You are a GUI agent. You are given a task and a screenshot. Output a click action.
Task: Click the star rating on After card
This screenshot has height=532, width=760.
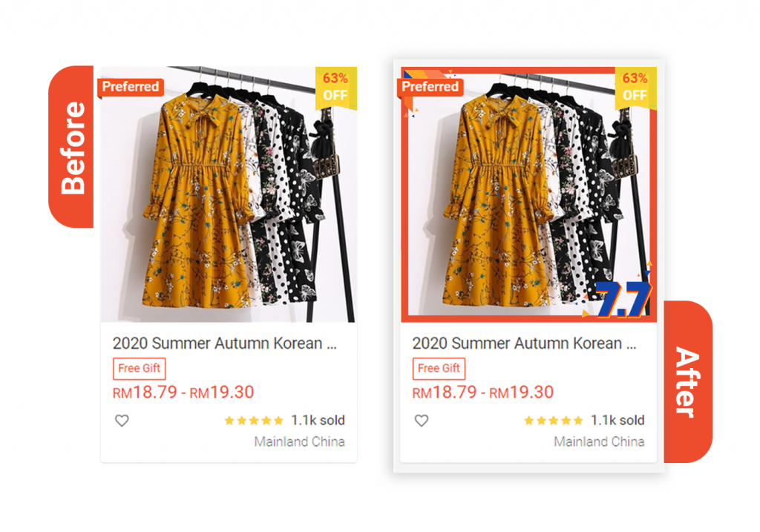tap(553, 421)
